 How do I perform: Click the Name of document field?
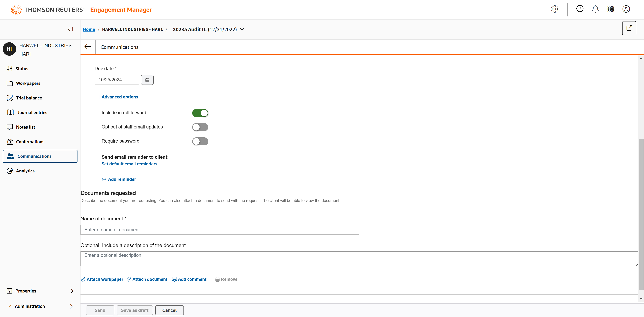coord(220,230)
